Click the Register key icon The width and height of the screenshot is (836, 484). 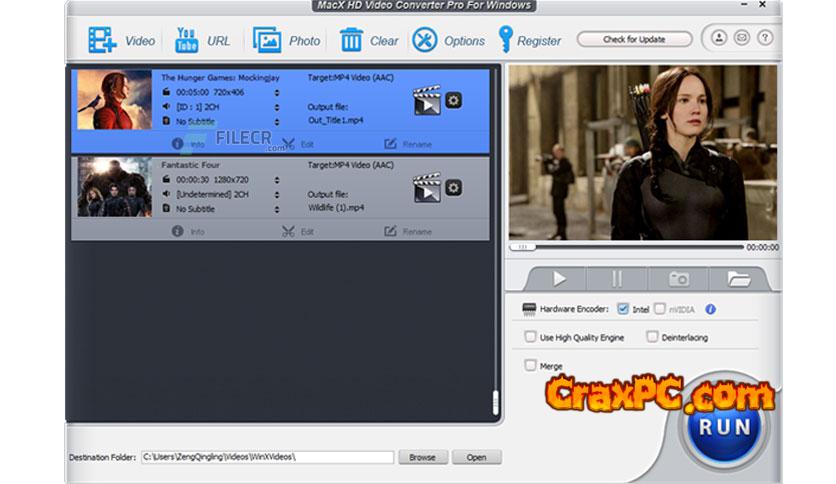tap(506, 40)
